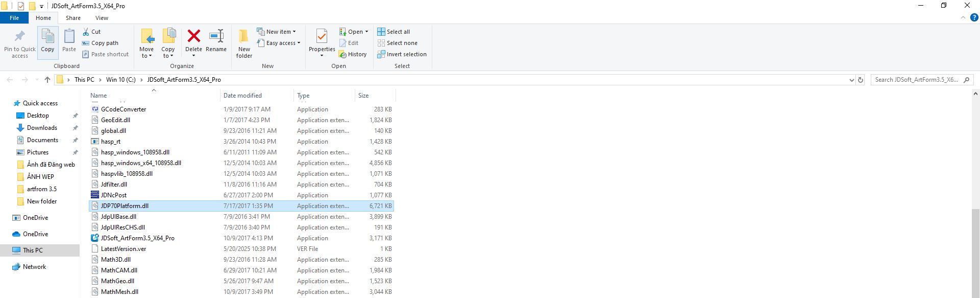Select JDP70Platform.dll file

coord(241,206)
